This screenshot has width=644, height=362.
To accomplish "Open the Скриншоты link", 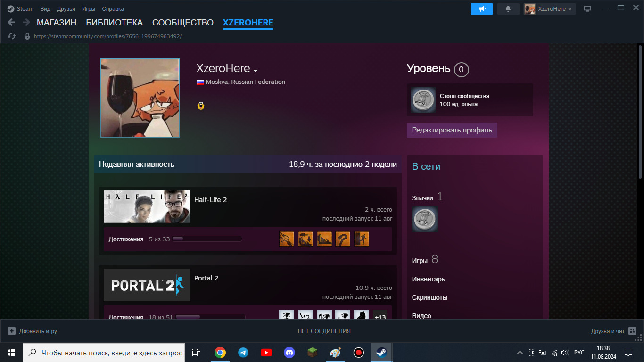I will pyautogui.click(x=430, y=297).
